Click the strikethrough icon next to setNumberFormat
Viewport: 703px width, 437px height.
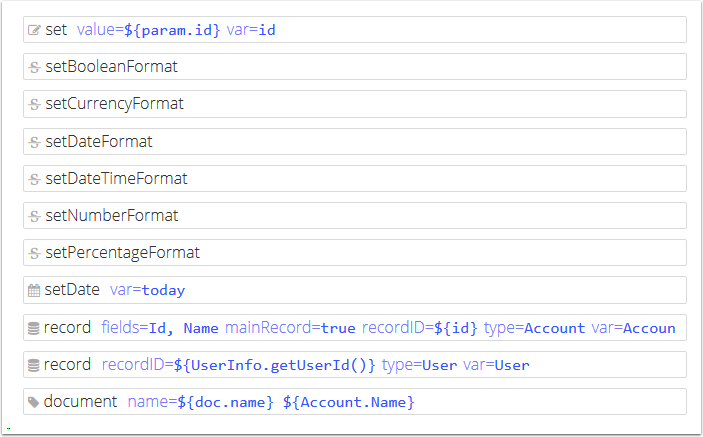pyautogui.click(x=34, y=216)
